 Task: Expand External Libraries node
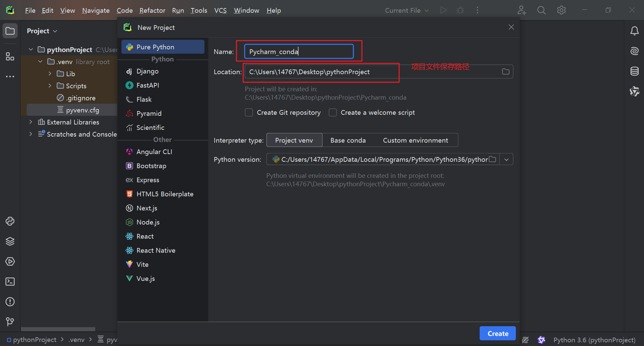[31, 122]
